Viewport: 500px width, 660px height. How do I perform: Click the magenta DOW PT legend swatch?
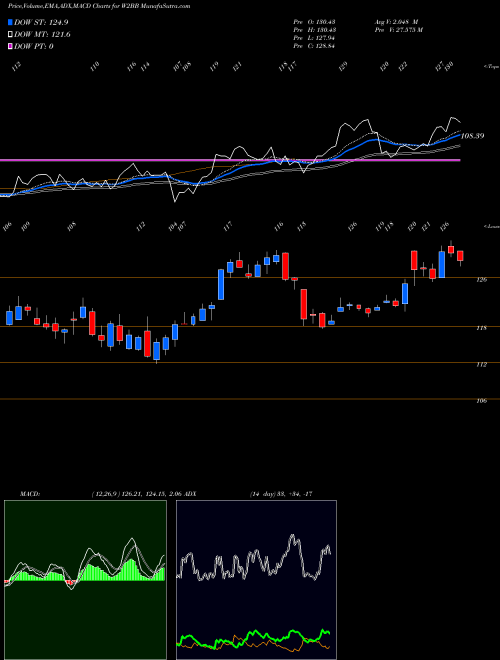point(10,46)
